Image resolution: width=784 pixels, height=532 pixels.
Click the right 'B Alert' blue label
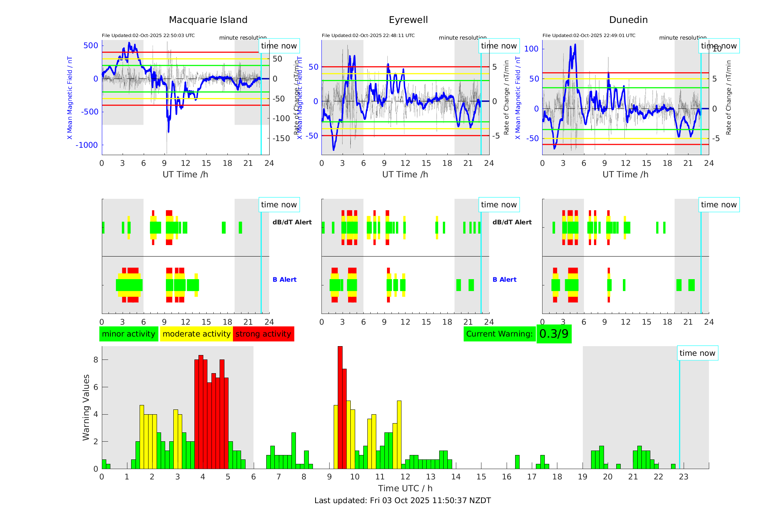click(x=504, y=280)
